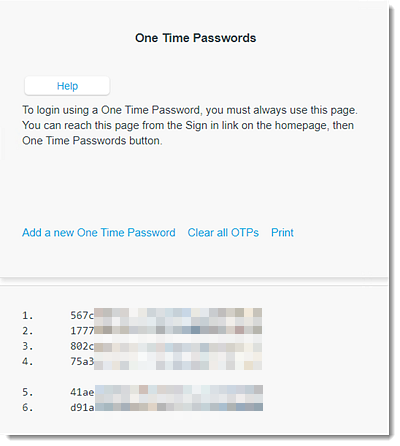Open Add a new One Time Password link
The image size is (400, 446).
(x=99, y=232)
